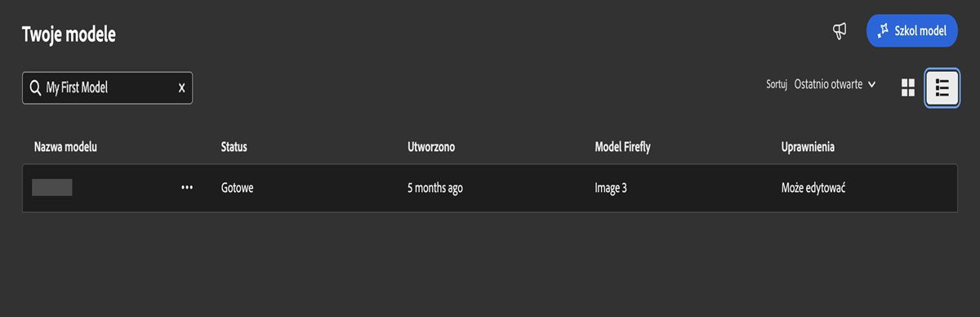Click the Nazwa modelu column header
Image resolution: width=980 pixels, height=317 pixels.
point(66,147)
